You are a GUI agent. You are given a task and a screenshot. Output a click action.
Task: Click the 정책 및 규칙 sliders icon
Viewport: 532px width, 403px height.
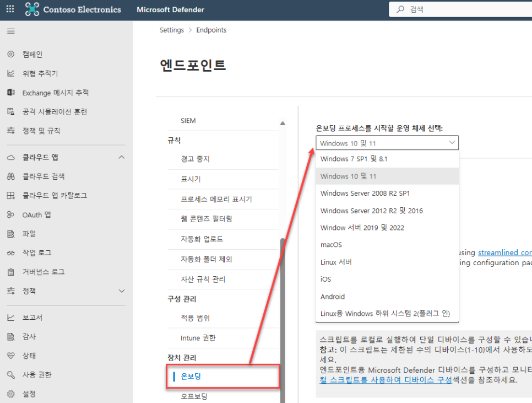pos(11,130)
